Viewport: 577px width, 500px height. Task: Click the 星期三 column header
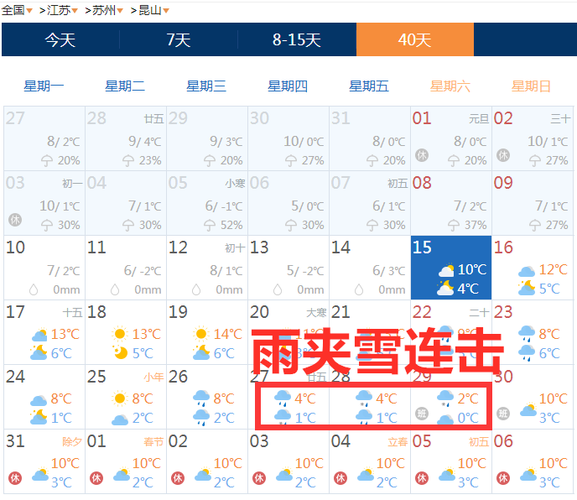coord(206,86)
